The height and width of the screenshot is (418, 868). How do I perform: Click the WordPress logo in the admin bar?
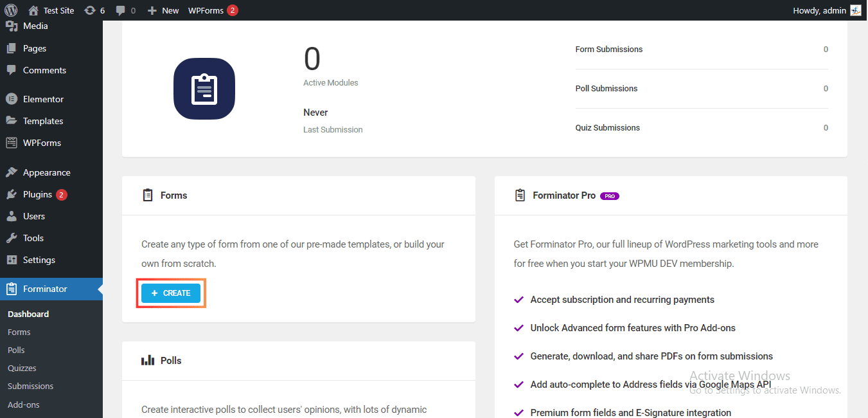(x=12, y=10)
